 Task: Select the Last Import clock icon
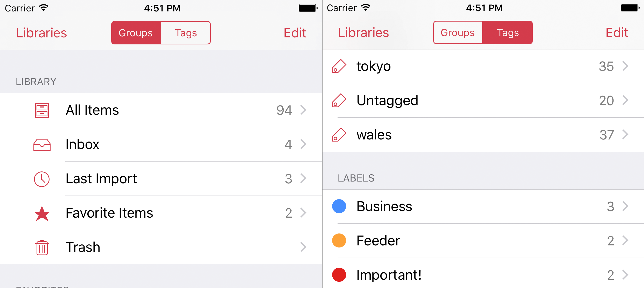pyautogui.click(x=42, y=179)
